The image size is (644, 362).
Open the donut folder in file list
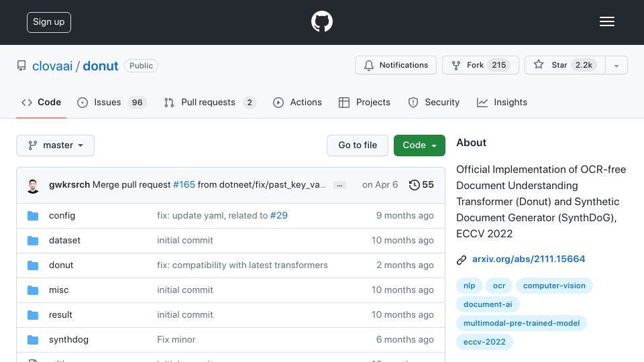point(61,265)
